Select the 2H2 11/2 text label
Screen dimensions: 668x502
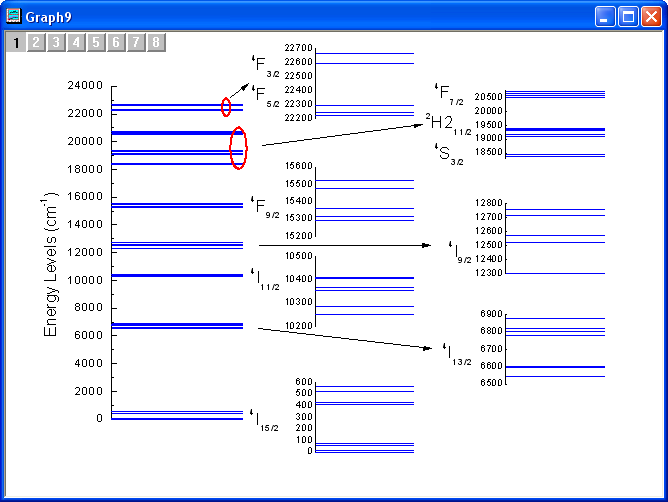448,123
